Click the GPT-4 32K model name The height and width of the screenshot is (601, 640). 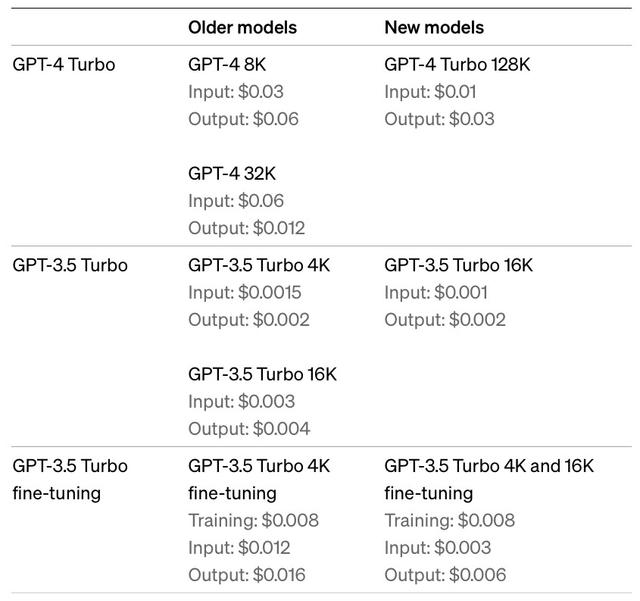232,174
